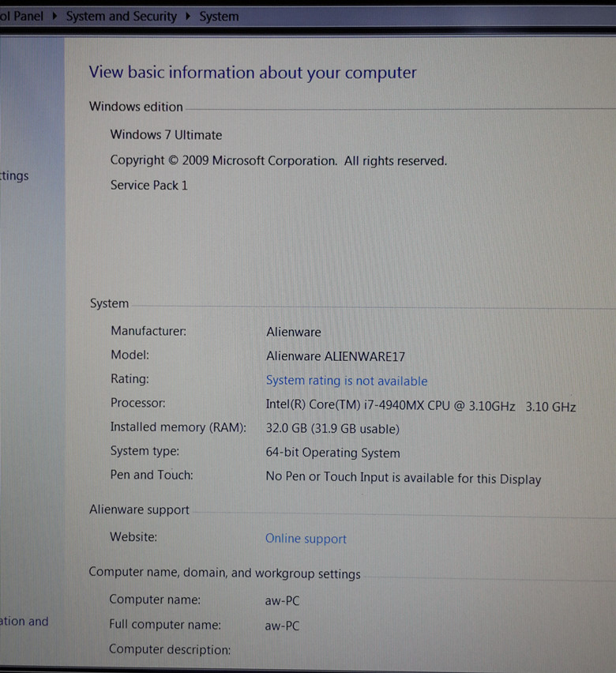This screenshot has height=673, width=616.
Task: Click the partial 'ol Panel' breadcrumb
Action: 21,17
